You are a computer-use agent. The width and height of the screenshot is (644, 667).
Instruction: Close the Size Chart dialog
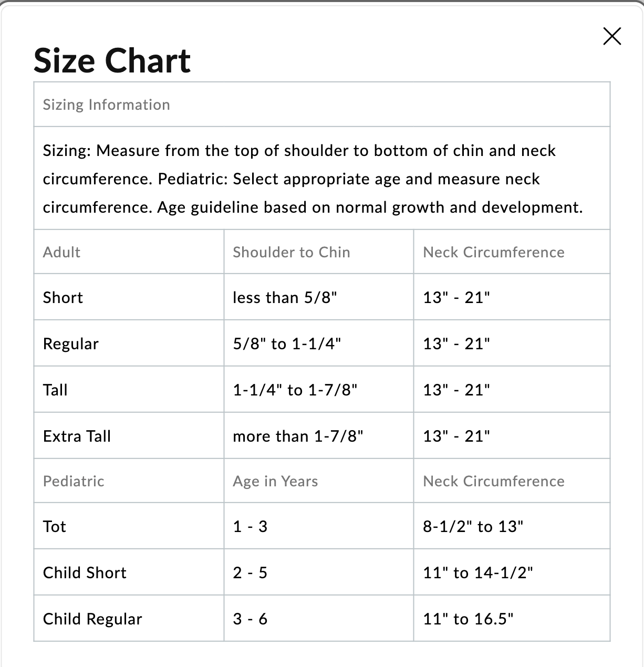click(x=612, y=36)
